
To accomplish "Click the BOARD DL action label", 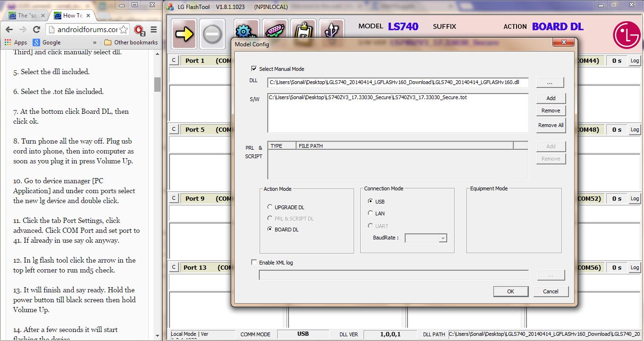I will point(558,26).
